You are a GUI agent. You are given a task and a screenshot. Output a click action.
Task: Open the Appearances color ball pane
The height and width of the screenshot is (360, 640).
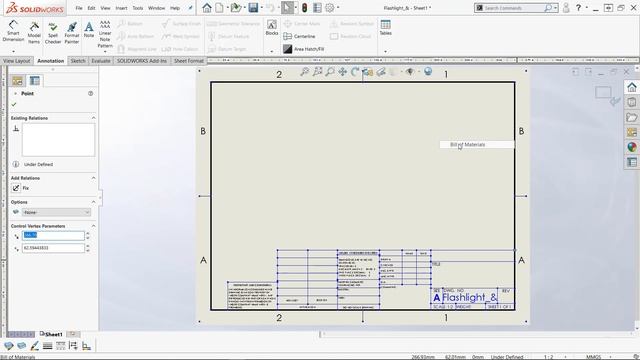[x=632, y=147]
